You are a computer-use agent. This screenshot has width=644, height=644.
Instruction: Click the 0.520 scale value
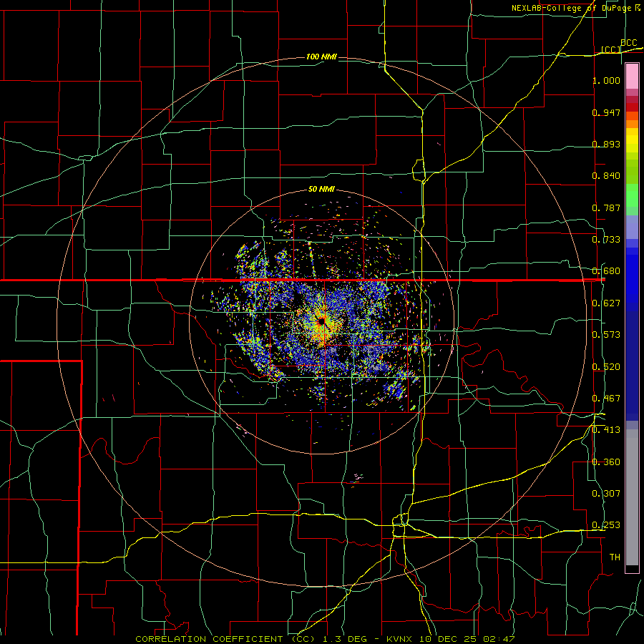coord(606,367)
